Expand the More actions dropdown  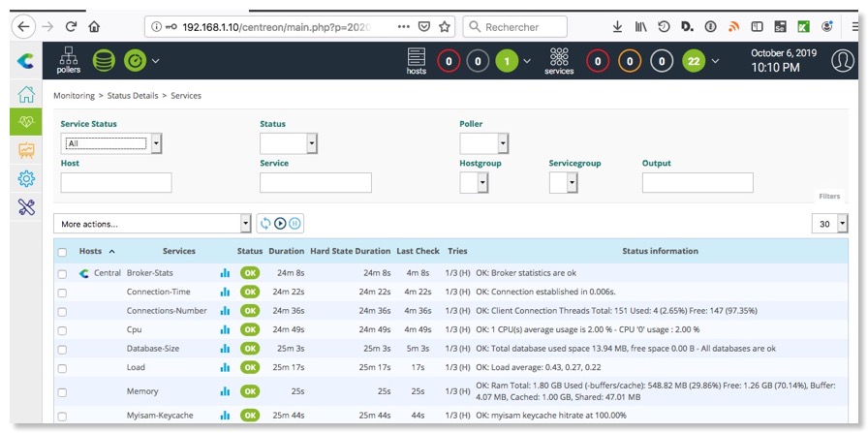(x=152, y=224)
